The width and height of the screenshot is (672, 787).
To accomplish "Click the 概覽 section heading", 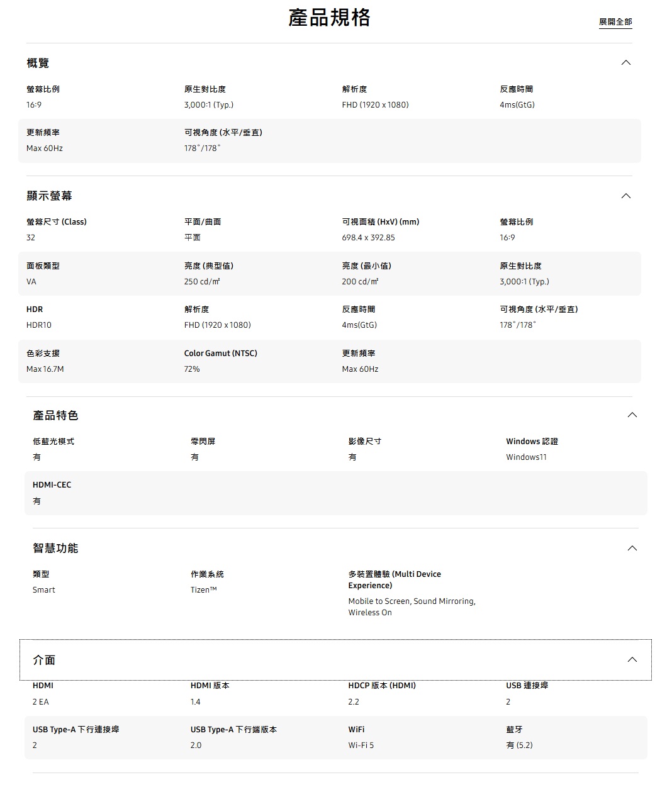I will (x=38, y=63).
